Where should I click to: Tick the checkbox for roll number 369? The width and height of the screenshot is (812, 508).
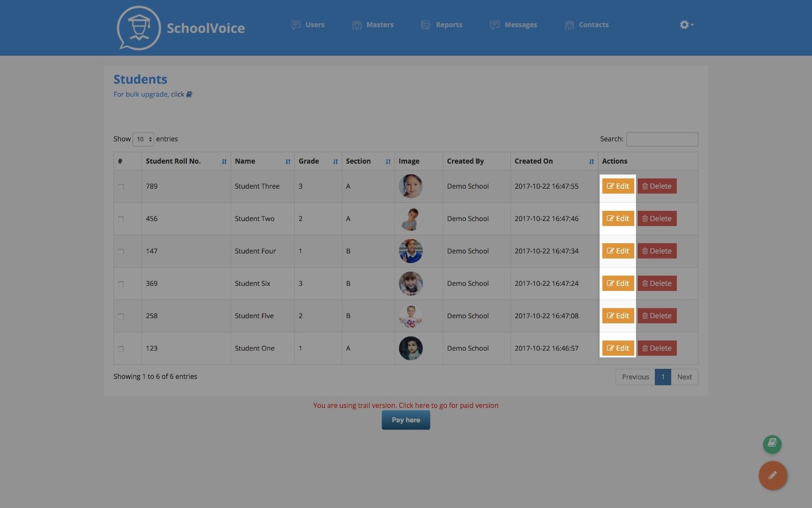tap(120, 284)
